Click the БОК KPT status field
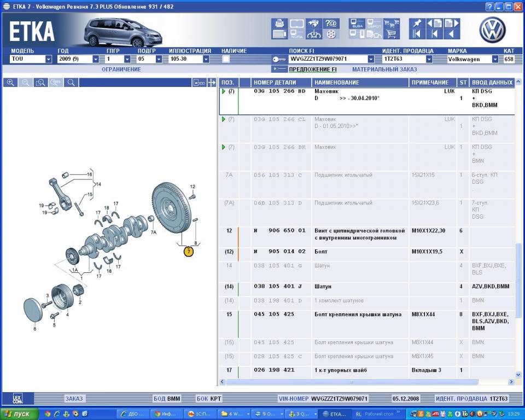The width and height of the screenshot is (525, 420). [x=208, y=399]
